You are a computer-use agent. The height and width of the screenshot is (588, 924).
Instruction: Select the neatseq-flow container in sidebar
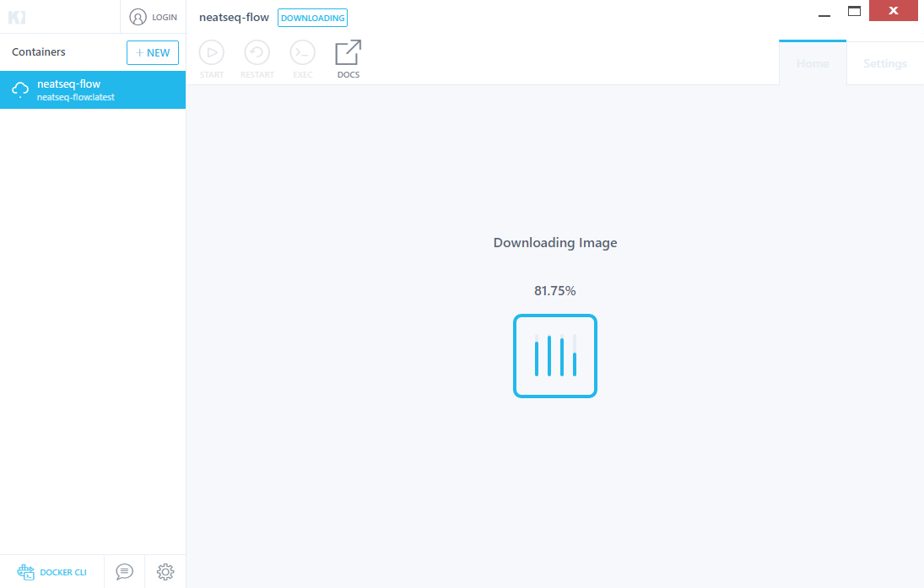tap(93, 89)
